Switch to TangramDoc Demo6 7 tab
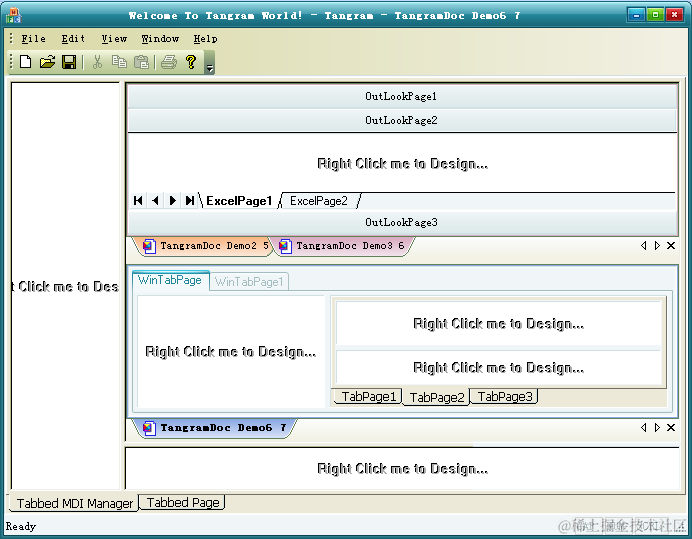 pyautogui.click(x=216, y=428)
